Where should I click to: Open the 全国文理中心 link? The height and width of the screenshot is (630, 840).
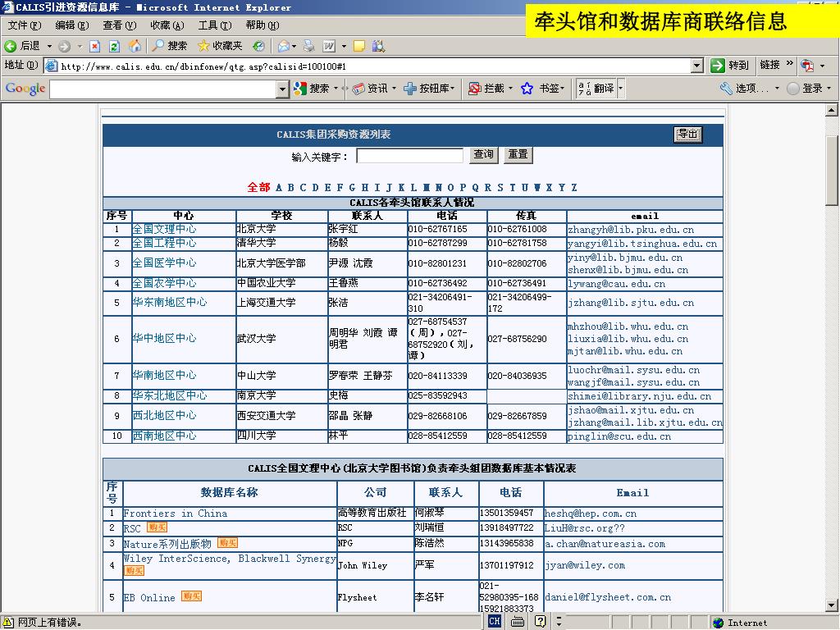pyautogui.click(x=164, y=230)
